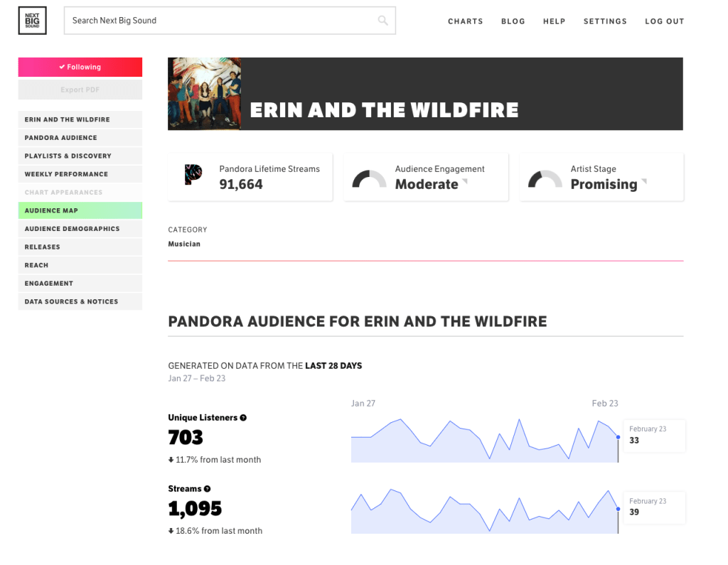Select Audience Map in the sidebar
The height and width of the screenshot is (565, 728).
click(80, 210)
